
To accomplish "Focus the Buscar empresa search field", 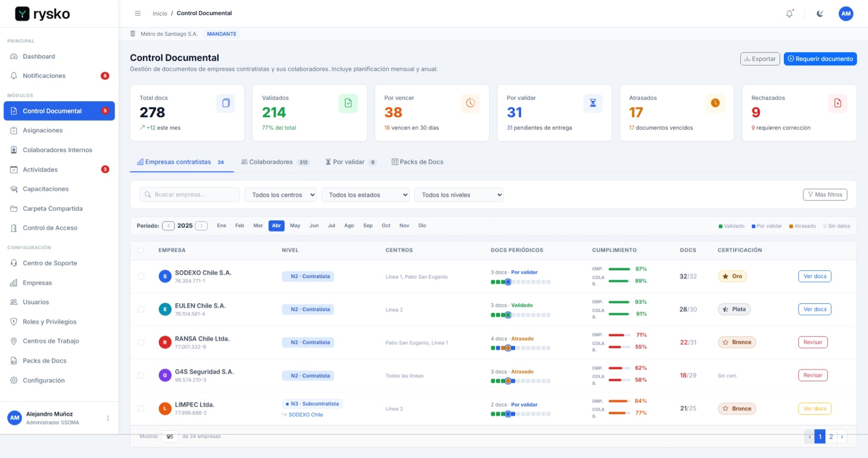I will point(190,195).
